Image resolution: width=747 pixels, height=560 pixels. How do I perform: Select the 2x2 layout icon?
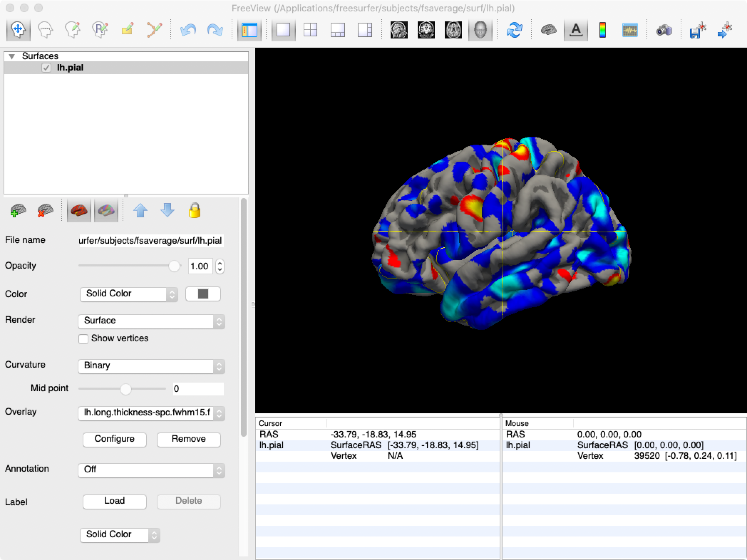coord(310,30)
